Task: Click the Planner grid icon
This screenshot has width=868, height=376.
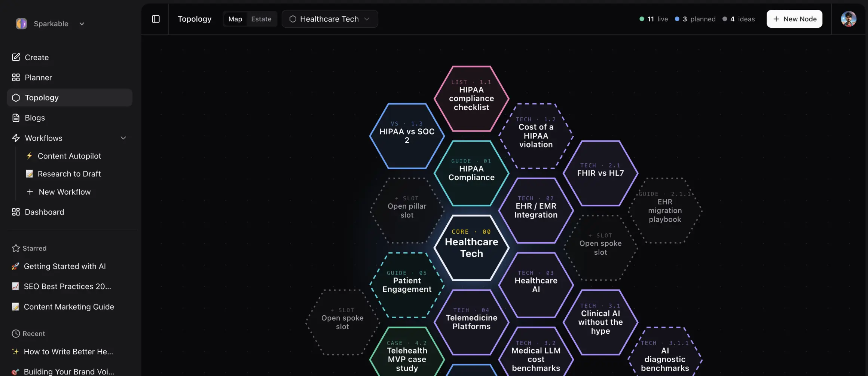Action: point(16,78)
